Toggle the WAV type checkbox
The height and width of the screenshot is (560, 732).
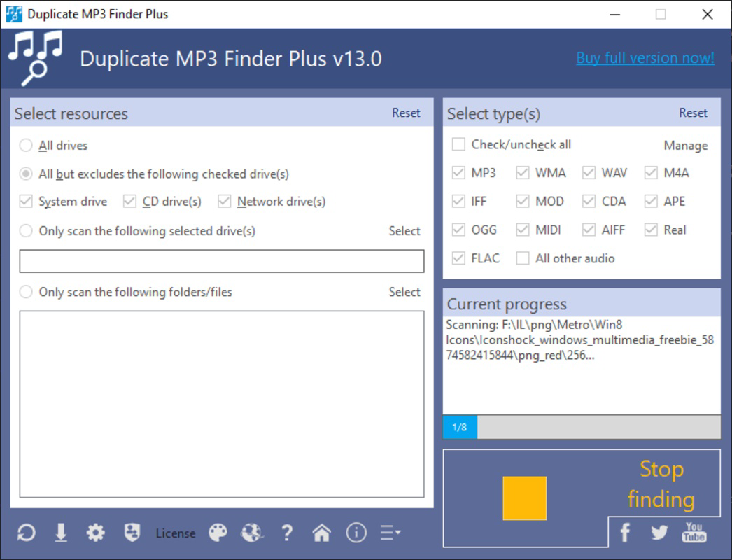[x=589, y=173]
